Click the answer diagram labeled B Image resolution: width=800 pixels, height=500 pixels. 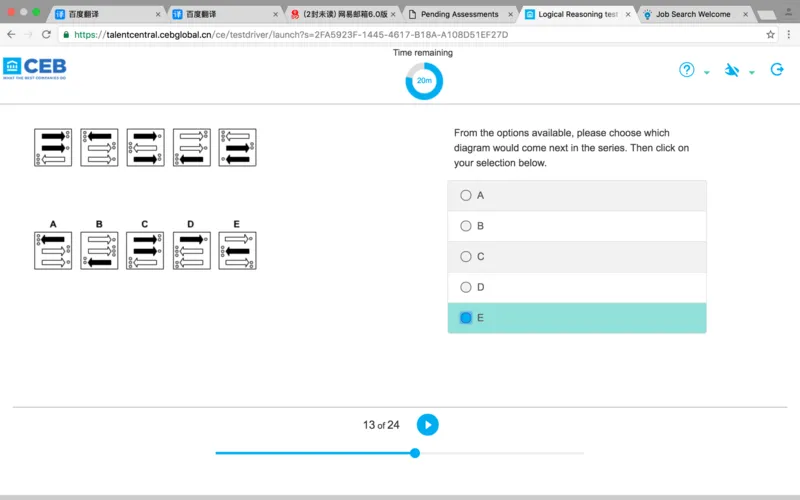pyautogui.click(x=99, y=251)
